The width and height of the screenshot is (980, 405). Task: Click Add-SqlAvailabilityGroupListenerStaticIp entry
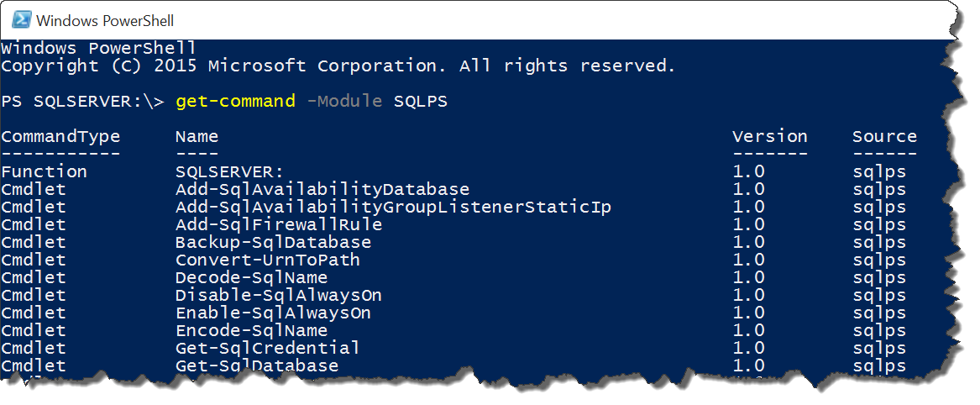point(393,206)
